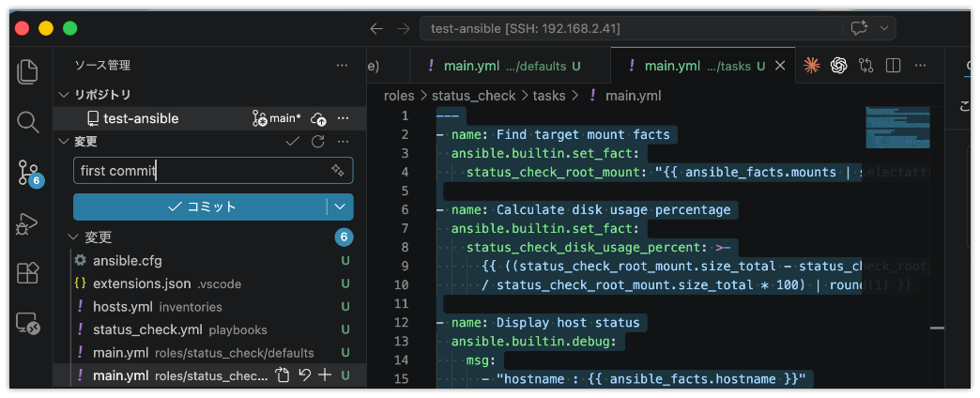The height and width of the screenshot is (398, 980).
Task: Click the editor minimap preview
Action: coord(897,128)
